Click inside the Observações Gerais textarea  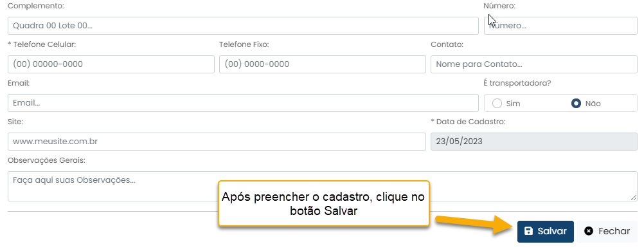(323, 187)
